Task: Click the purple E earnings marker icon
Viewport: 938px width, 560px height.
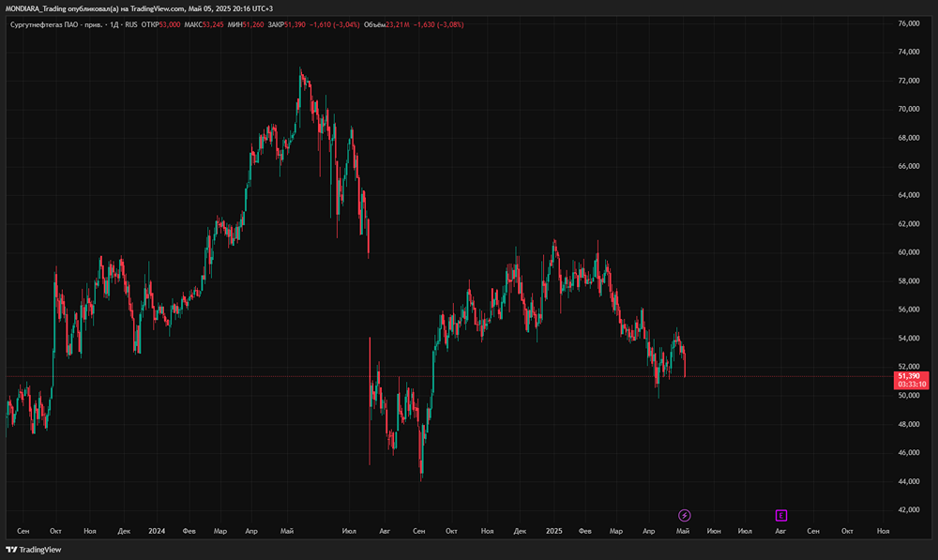Action: click(780, 515)
